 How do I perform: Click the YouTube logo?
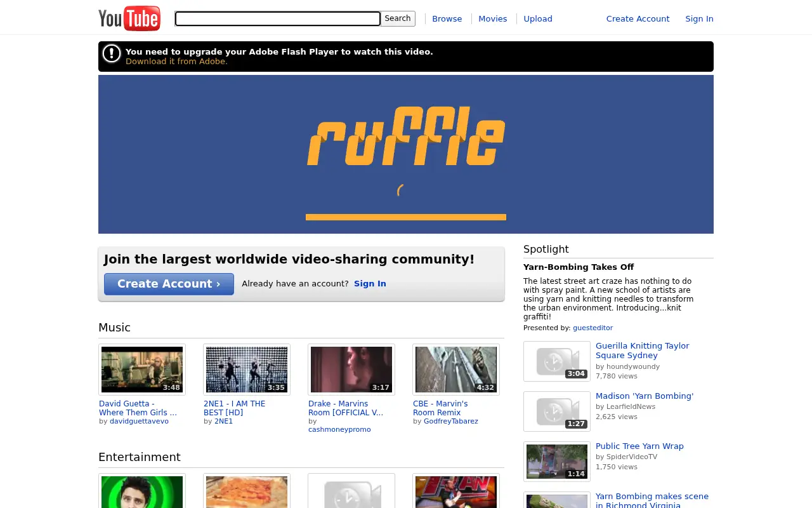[129, 18]
